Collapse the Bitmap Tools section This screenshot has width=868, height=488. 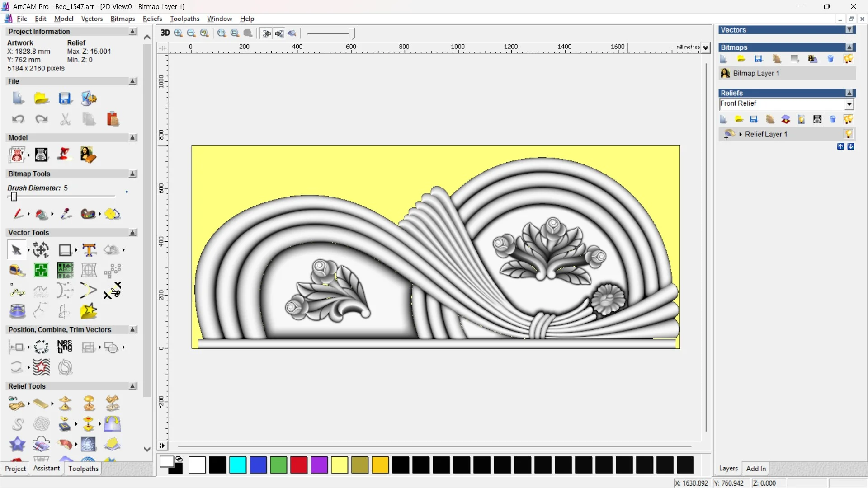[132, 174]
